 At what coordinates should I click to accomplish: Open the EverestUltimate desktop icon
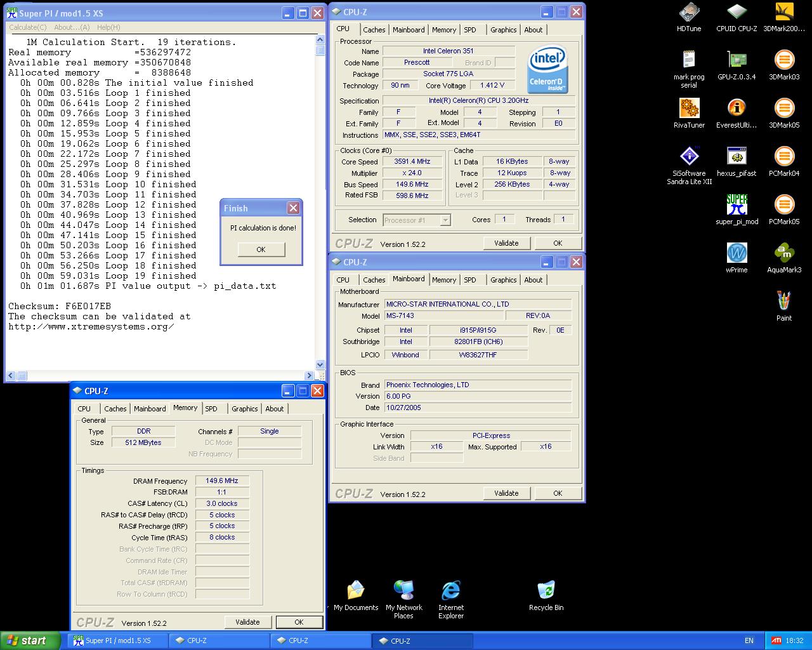click(737, 114)
